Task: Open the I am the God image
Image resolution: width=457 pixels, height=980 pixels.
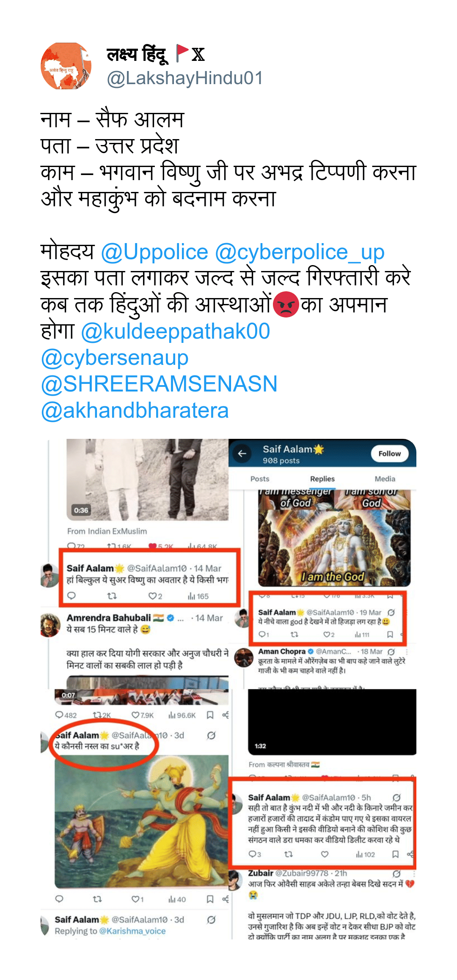Action: click(x=334, y=538)
